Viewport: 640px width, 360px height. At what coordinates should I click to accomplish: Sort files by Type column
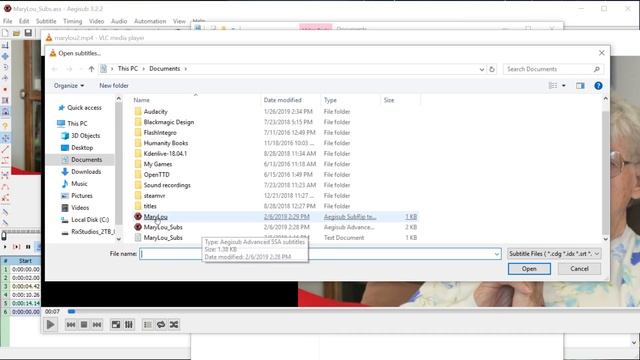click(x=330, y=100)
